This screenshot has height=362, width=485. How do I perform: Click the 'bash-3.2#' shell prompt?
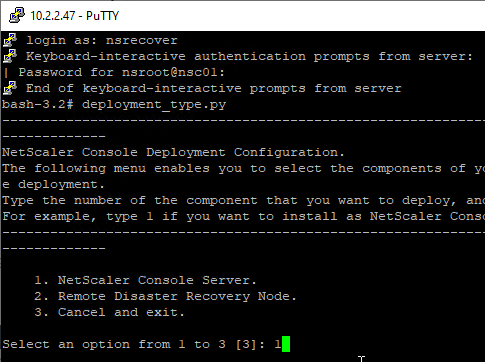pyautogui.click(x=38, y=104)
